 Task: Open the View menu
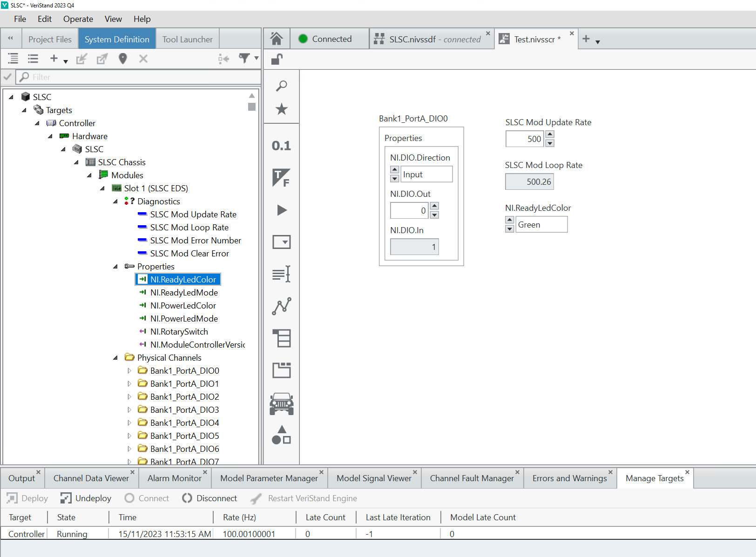click(113, 19)
